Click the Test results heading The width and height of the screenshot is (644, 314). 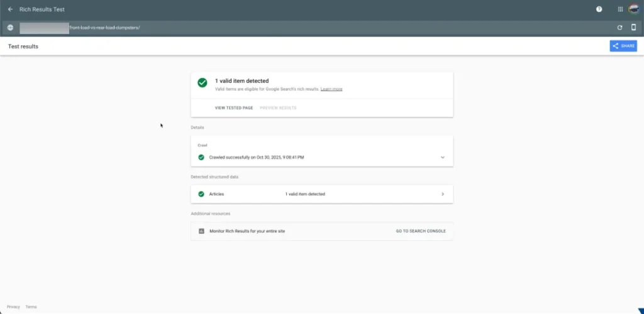[23, 46]
